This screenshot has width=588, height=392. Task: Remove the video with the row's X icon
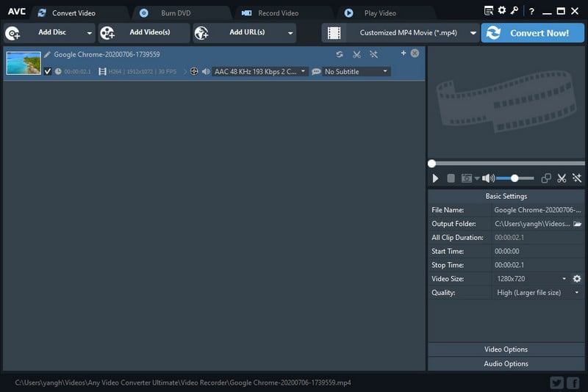pos(415,53)
